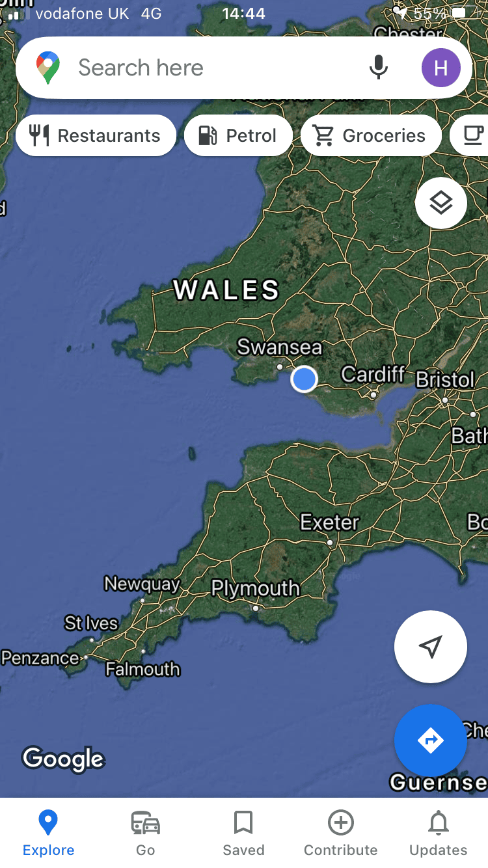Select the Restaurants filter chip
This screenshot has width=488, height=868.
tap(96, 135)
